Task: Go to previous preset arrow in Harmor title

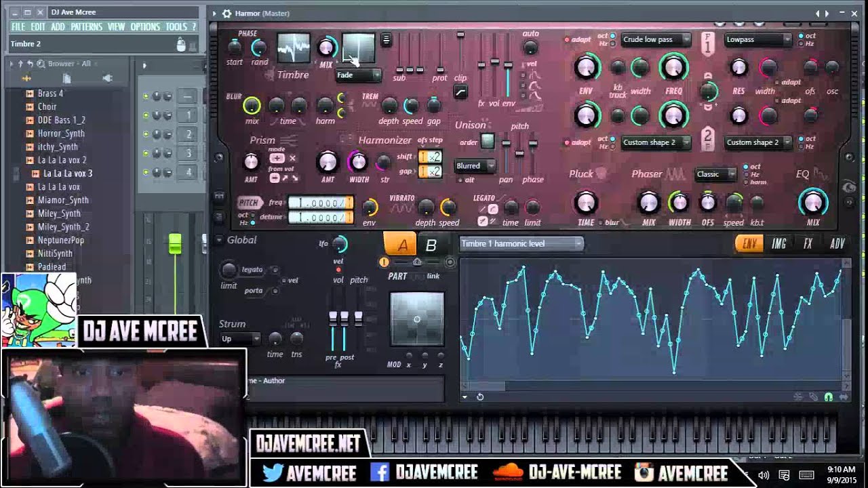Action: tap(818, 14)
